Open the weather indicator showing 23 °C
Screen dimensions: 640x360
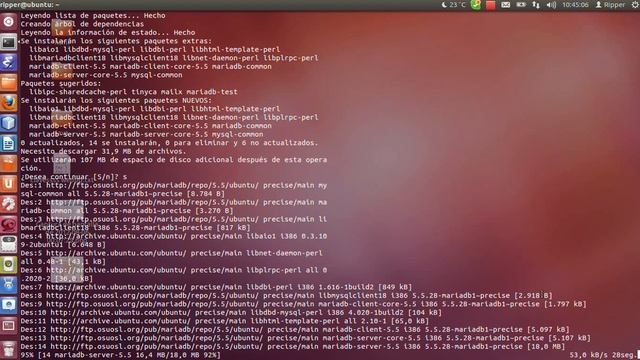[454, 5]
